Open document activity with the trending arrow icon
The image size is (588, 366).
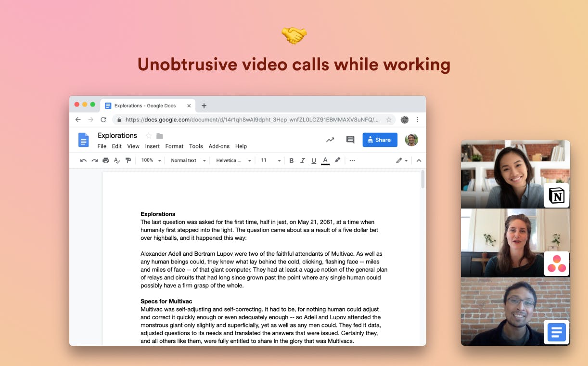[x=330, y=139]
